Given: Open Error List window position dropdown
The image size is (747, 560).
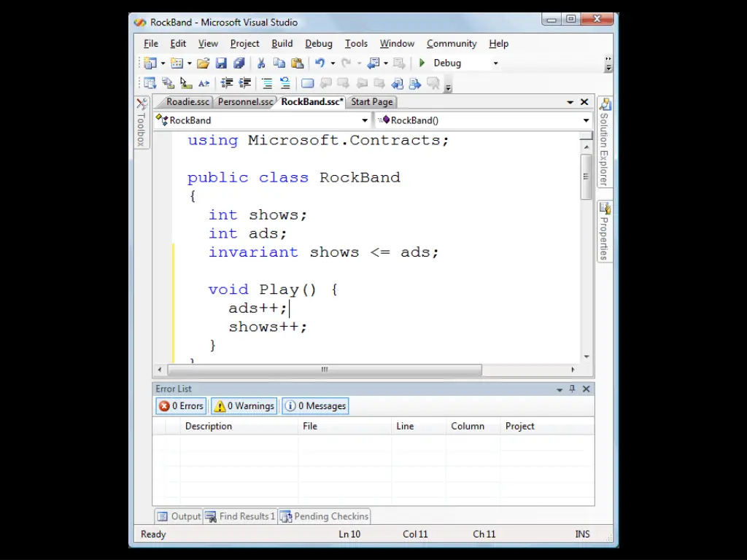Looking at the screenshot, I should (560, 389).
